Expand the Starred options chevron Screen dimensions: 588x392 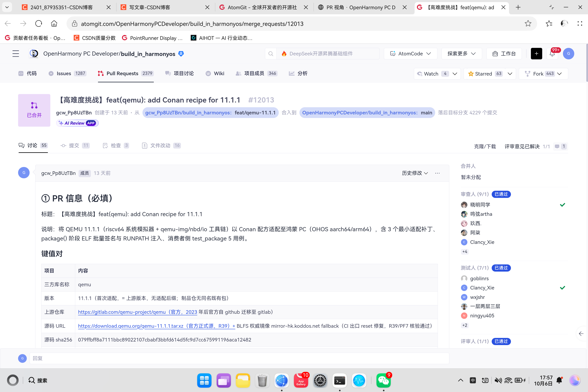point(510,74)
